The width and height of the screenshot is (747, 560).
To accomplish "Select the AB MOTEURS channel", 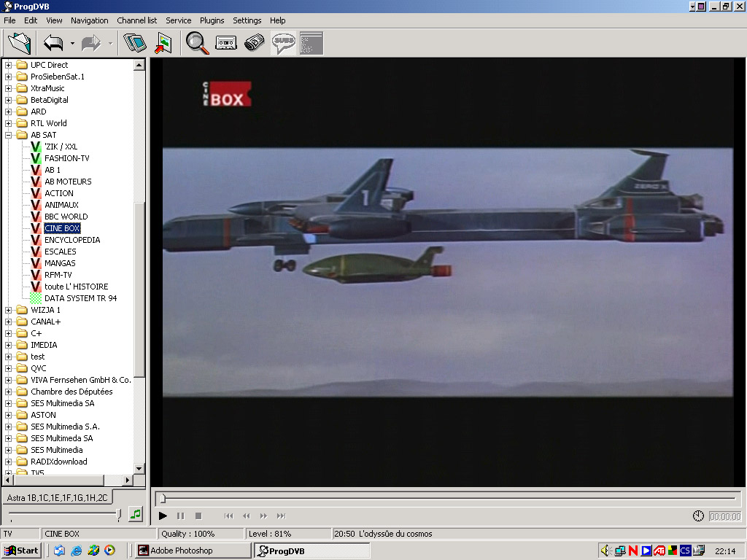I will [68, 182].
